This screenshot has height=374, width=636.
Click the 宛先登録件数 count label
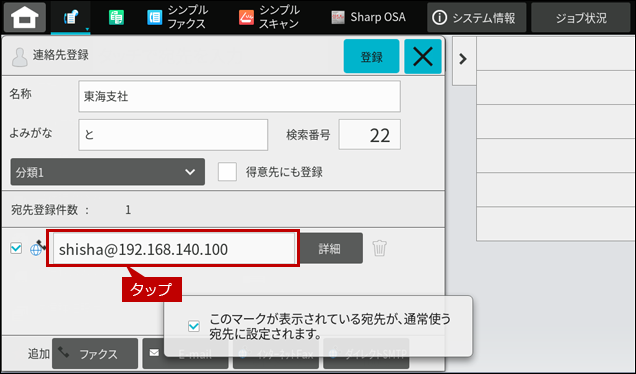[50, 210]
